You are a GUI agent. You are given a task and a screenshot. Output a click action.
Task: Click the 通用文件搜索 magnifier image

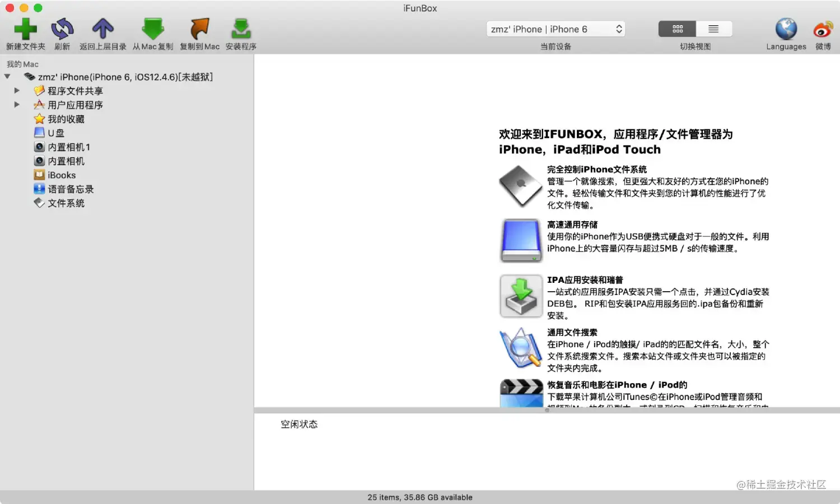coord(521,348)
